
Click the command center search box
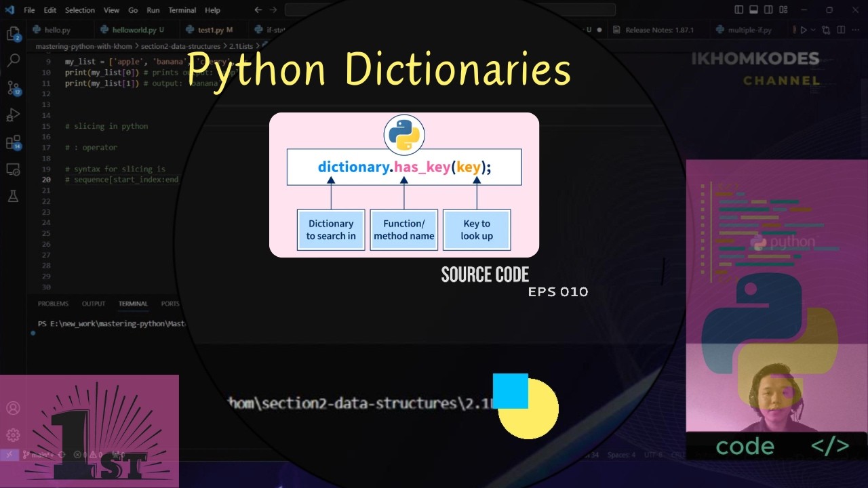point(450,10)
